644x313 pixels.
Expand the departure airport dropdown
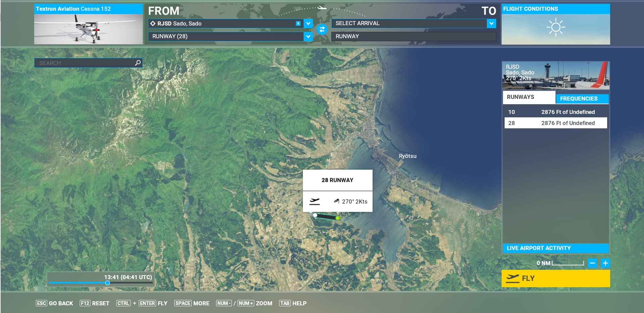pos(308,23)
